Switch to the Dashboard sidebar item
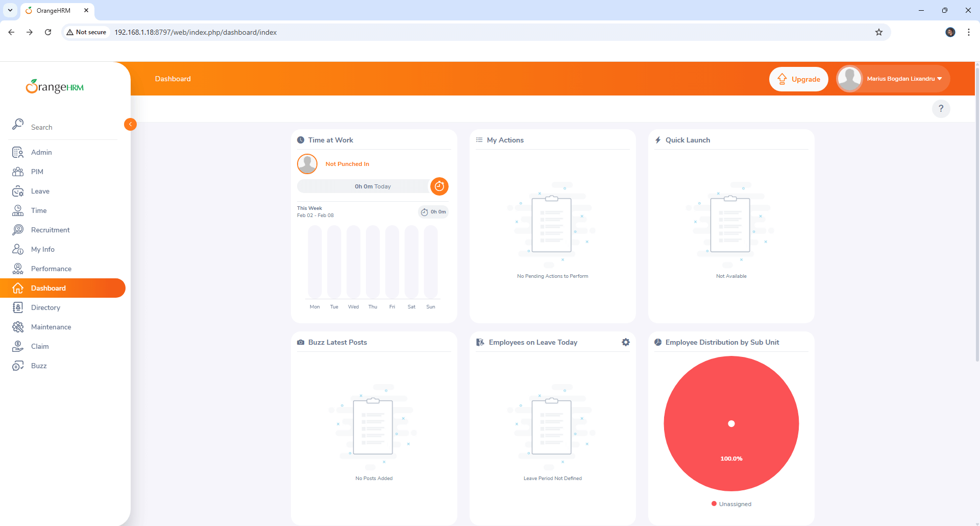This screenshot has width=980, height=526. tap(50, 288)
